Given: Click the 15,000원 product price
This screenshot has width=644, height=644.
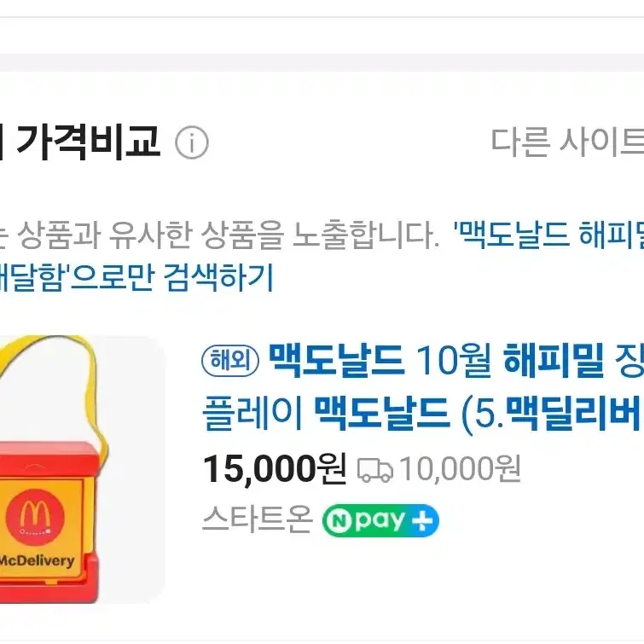Looking at the screenshot, I should tap(275, 469).
